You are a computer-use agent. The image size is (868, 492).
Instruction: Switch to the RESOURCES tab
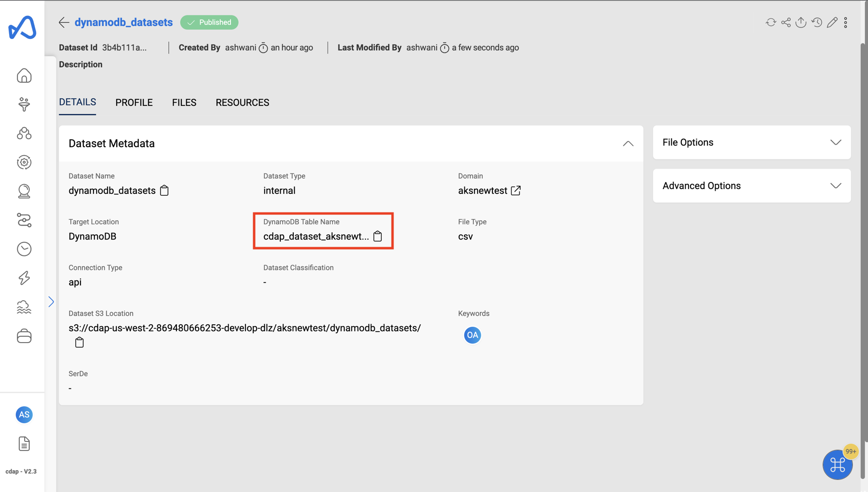(x=243, y=103)
